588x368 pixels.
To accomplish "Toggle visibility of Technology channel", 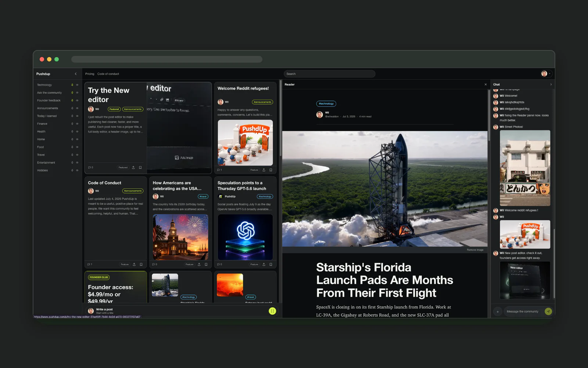I will point(77,85).
